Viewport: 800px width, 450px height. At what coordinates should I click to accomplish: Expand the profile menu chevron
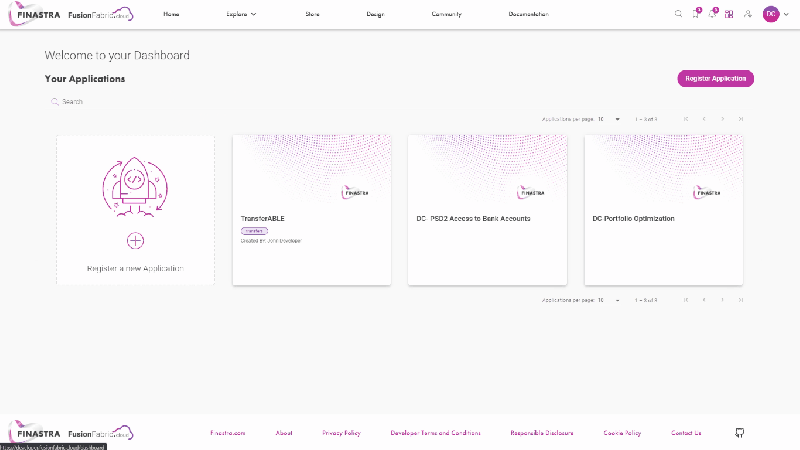[786, 14]
